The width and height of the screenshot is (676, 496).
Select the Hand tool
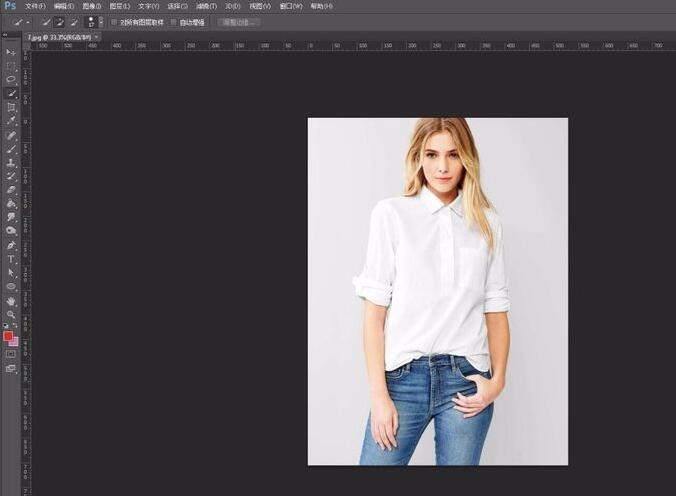coord(11,300)
